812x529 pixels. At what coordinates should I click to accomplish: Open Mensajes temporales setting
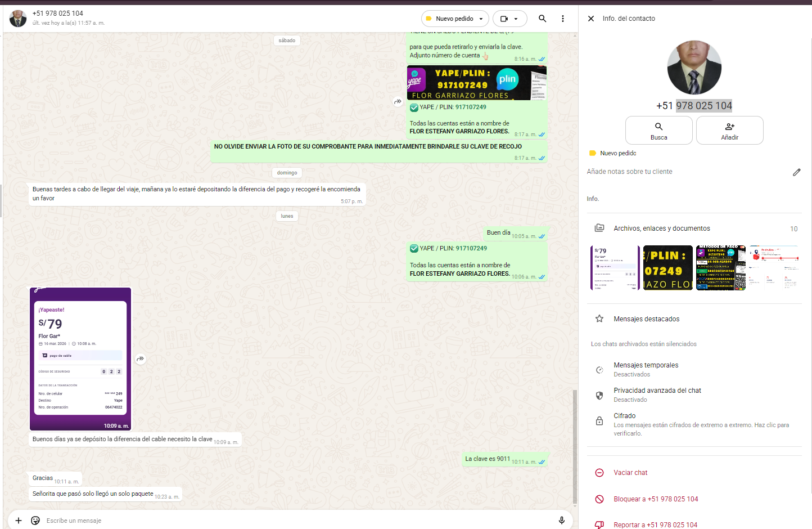[x=646, y=369]
